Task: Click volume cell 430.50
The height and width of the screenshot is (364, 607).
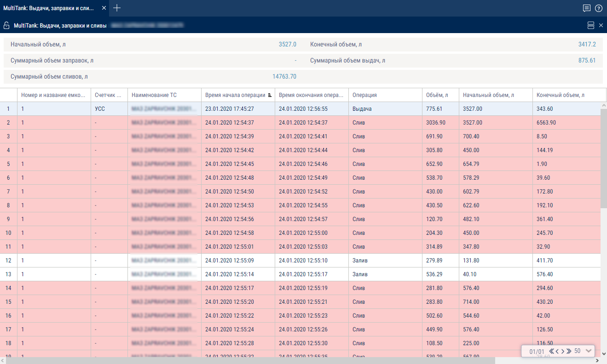Action: [x=440, y=205]
